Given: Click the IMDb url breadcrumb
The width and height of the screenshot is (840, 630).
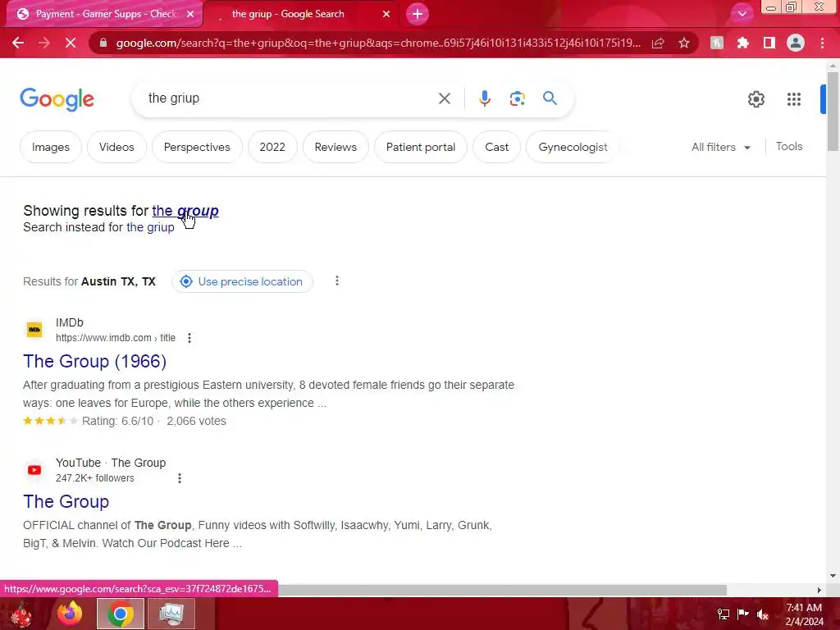Looking at the screenshot, I should pyautogui.click(x=115, y=338).
